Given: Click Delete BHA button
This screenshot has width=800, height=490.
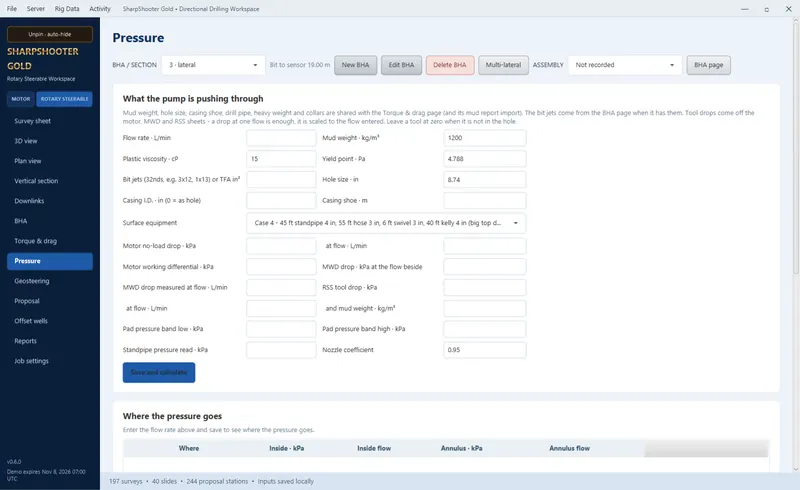Looking at the screenshot, I should point(449,65).
